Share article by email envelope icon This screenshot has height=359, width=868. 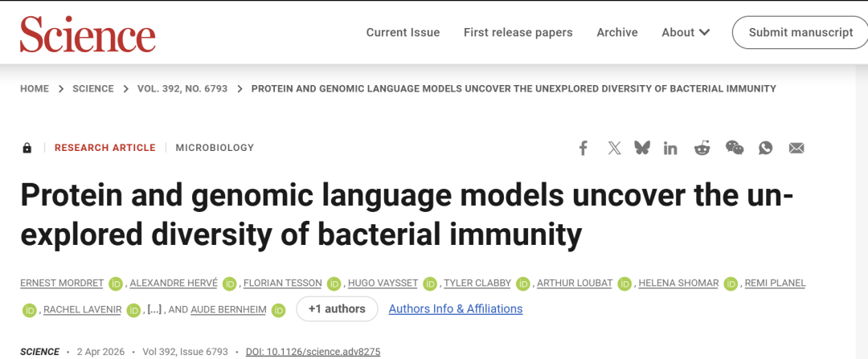796,148
